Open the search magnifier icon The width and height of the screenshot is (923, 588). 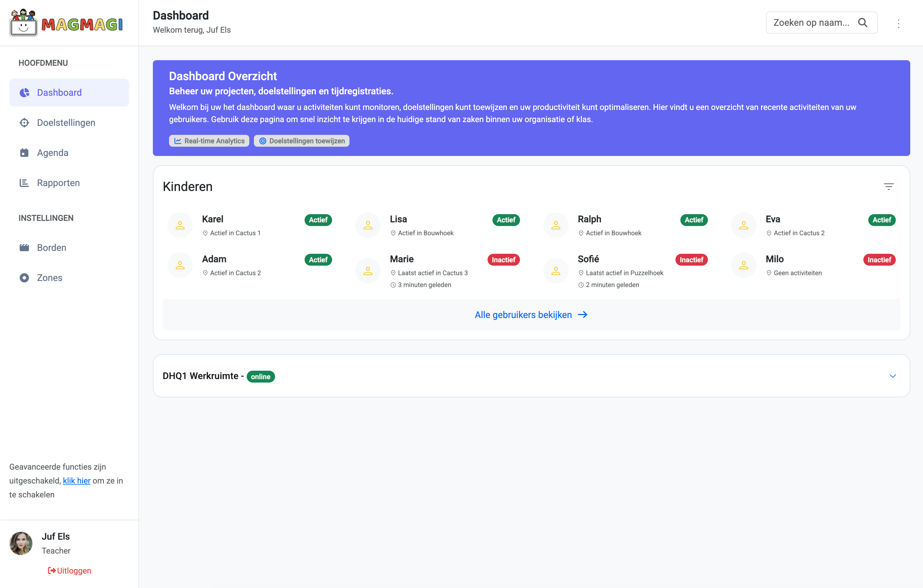(863, 23)
